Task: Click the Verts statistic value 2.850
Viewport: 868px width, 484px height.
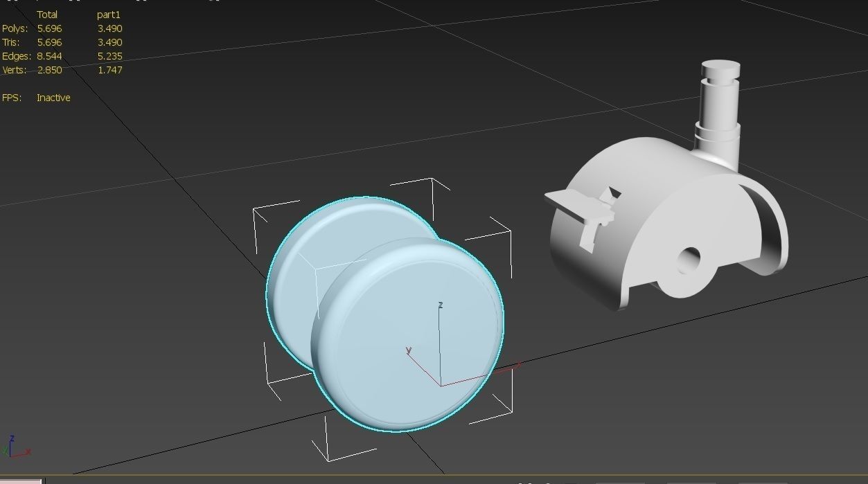Action: (51, 70)
